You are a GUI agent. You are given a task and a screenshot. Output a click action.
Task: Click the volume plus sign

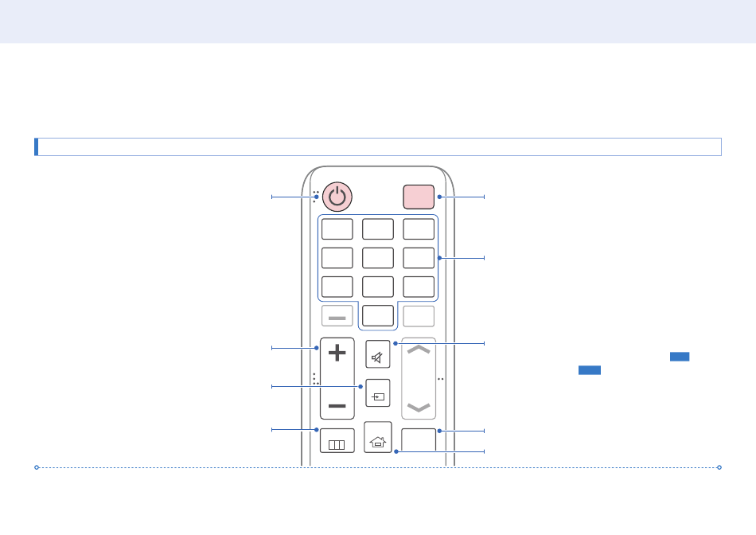pos(337,353)
